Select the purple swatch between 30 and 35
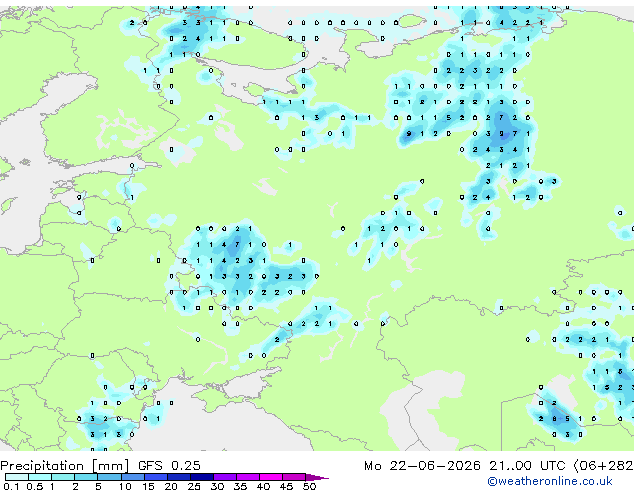The height and width of the screenshot is (490, 634). [225, 477]
